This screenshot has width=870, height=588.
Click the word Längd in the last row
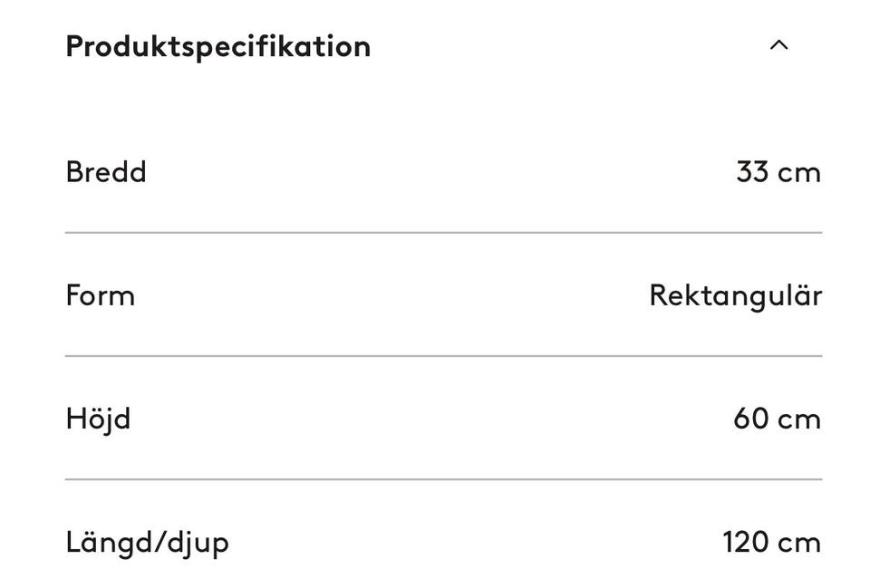click(x=99, y=543)
